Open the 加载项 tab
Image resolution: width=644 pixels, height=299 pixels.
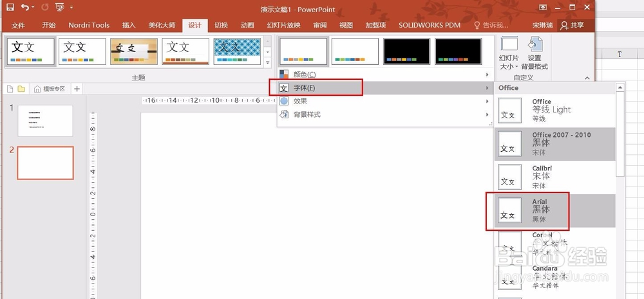point(375,25)
